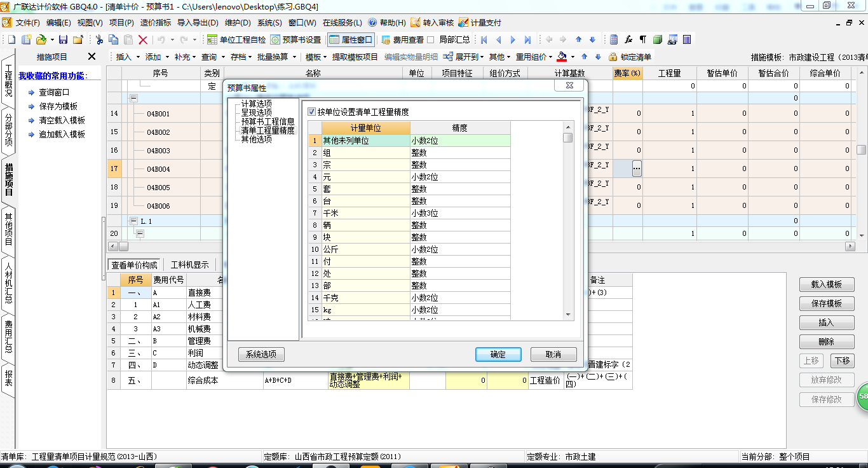Click the red X delete icon
The width and height of the screenshot is (868, 468).
[x=142, y=39]
